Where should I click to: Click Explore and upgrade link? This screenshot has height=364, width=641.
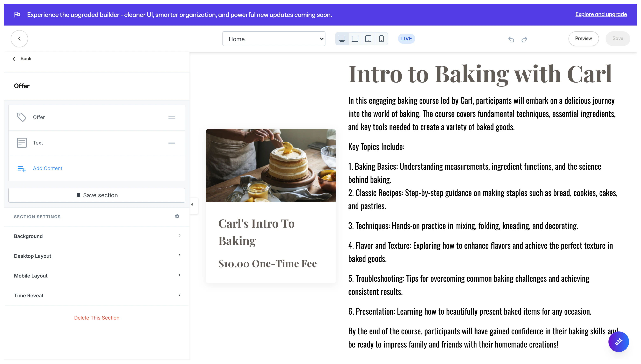[601, 14]
